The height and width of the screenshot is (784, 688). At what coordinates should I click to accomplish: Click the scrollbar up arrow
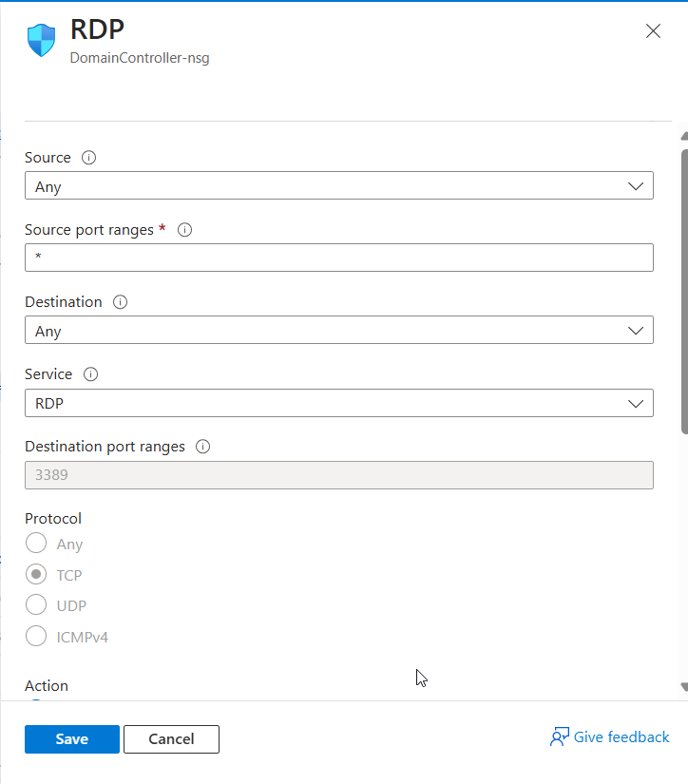point(684,136)
